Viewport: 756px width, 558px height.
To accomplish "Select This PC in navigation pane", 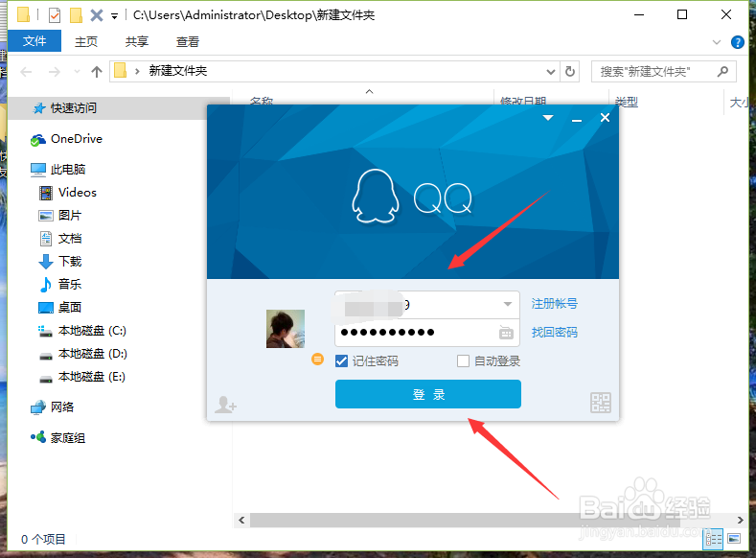I will pyautogui.click(x=68, y=170).
